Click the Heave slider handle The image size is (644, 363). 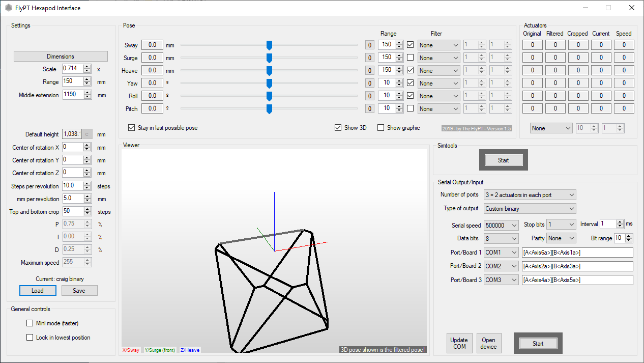click(x=269, y=71)
